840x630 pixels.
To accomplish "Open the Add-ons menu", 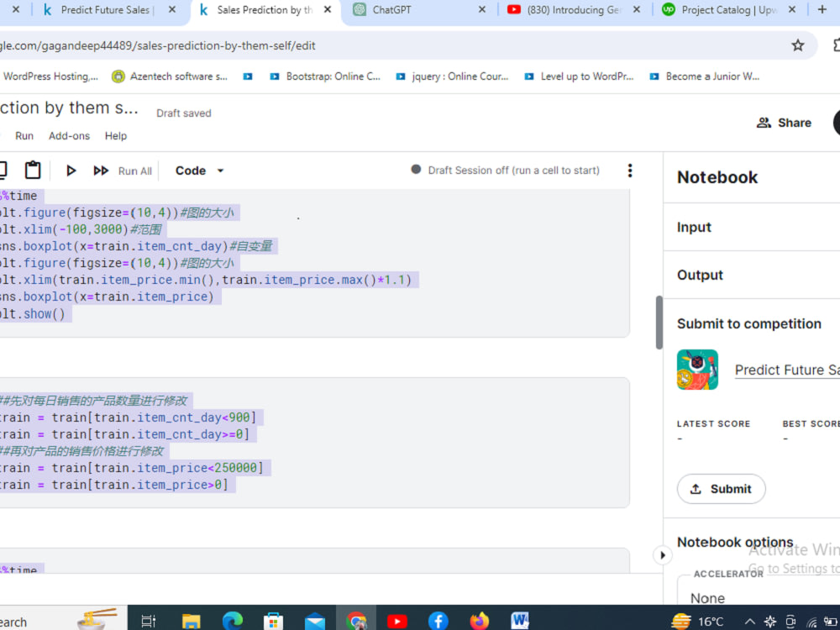I will coord(69,136).
